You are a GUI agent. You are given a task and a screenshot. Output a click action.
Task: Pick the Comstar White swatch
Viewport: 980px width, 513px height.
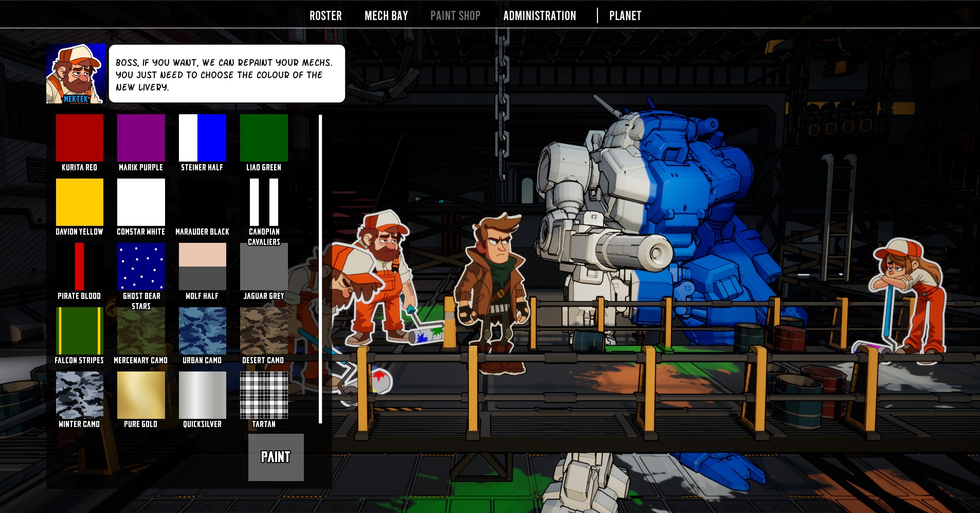point(141,202)
